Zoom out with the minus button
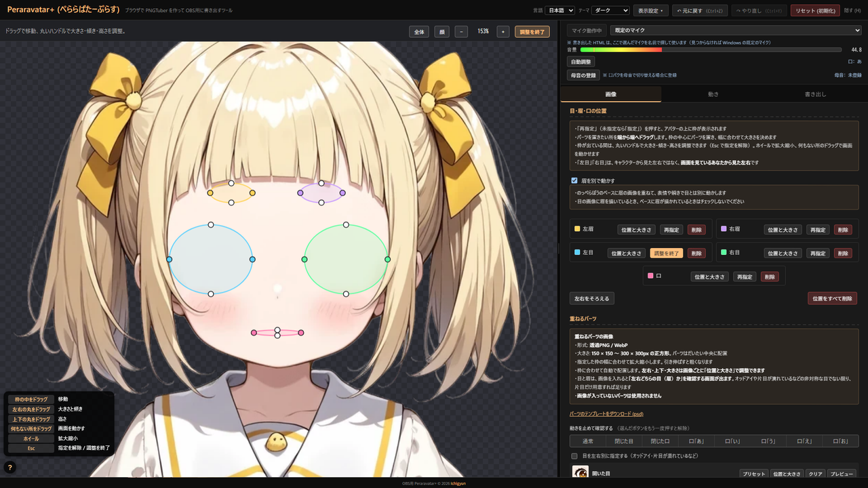868x488 pixels. (x=461, y=32)
